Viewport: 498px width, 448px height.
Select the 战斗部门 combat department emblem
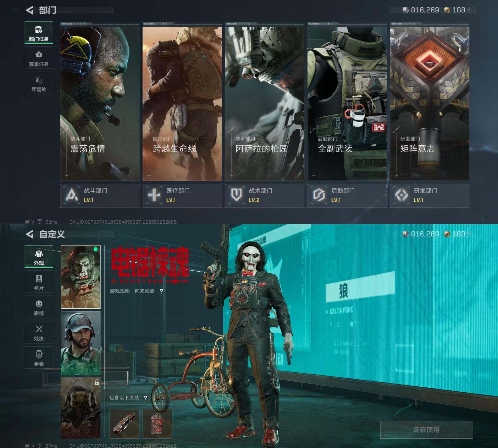[x=72, y=195]
